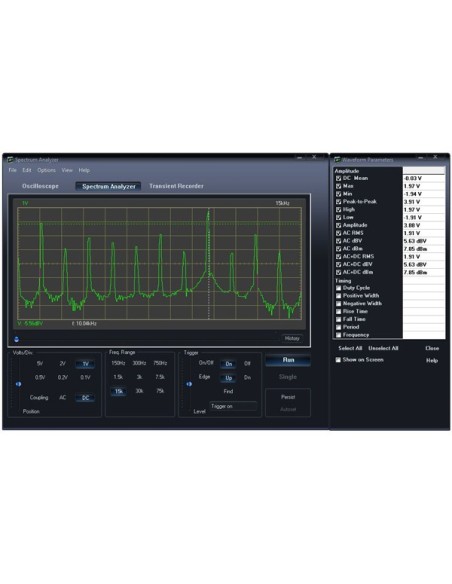Click the History button
452x584 pixels.
pos(292,338)
